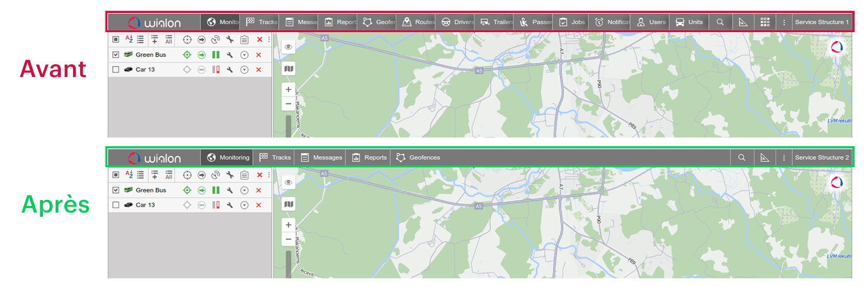Screen dimensions: 868x287
Task: Select the ruler measurement tool in the Avant bar
Action: coord(743,22)
